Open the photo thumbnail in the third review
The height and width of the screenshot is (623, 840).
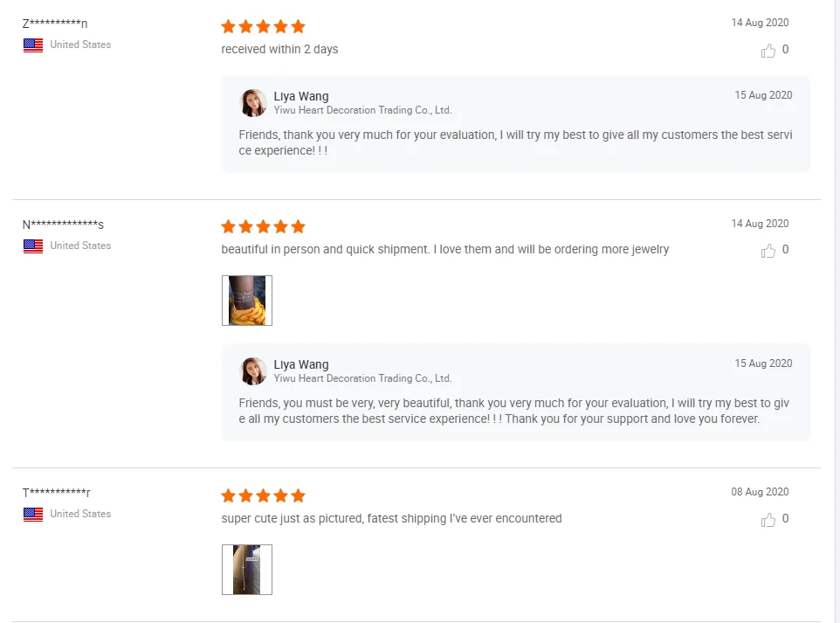tap(247, 570)
